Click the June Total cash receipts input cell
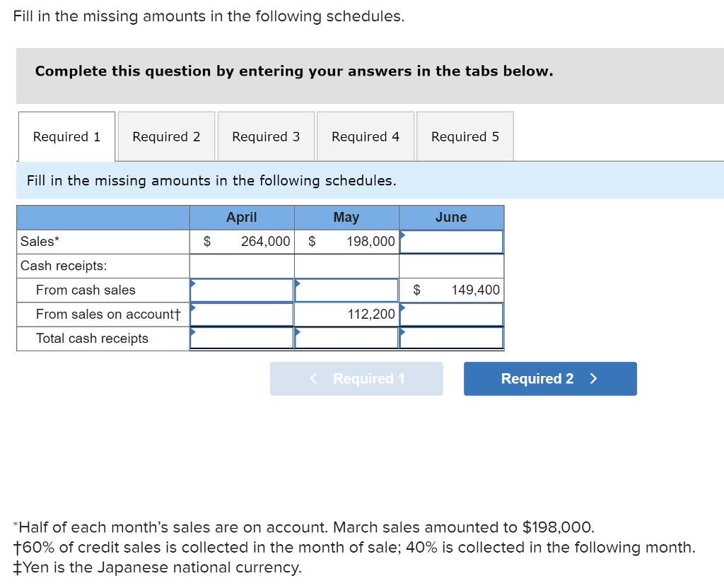 click(x=451, y=338)
